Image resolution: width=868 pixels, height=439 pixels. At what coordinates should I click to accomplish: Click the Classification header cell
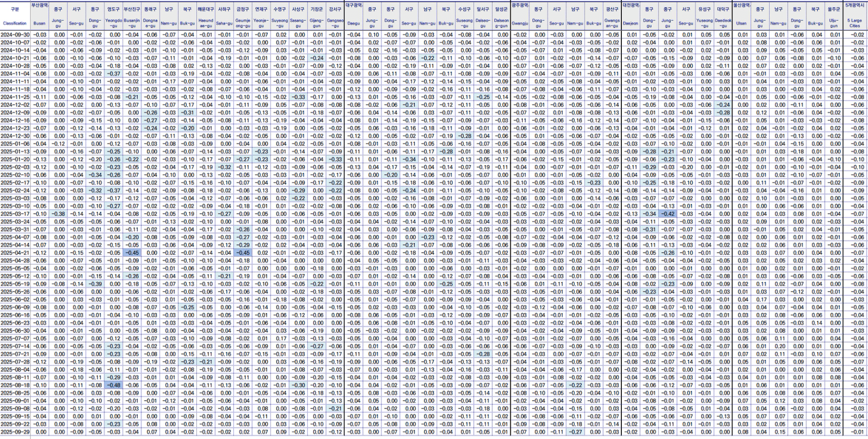(x=15, y=23)
